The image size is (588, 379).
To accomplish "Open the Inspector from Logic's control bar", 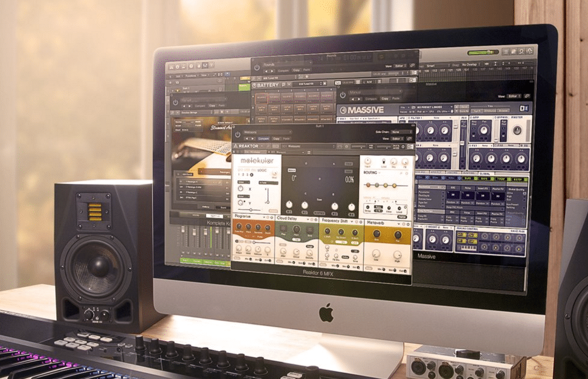I will click(178, 66).
